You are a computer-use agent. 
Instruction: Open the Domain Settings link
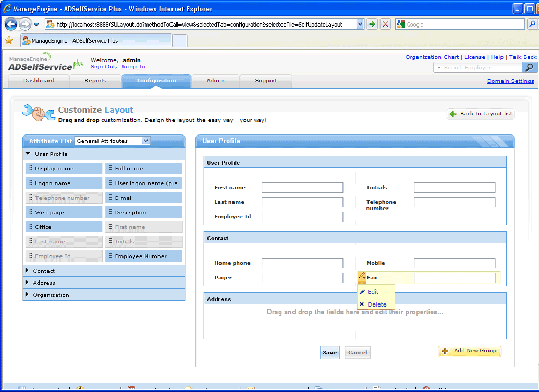[x=510, y=81]
